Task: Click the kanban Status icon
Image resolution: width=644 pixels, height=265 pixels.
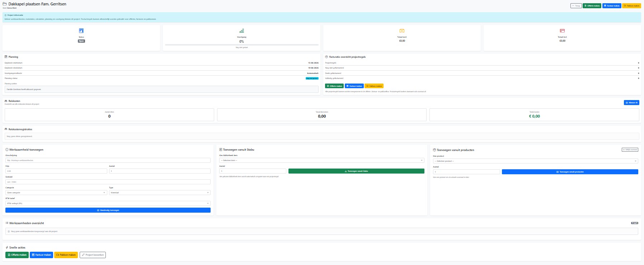Action: click(81, 31)
